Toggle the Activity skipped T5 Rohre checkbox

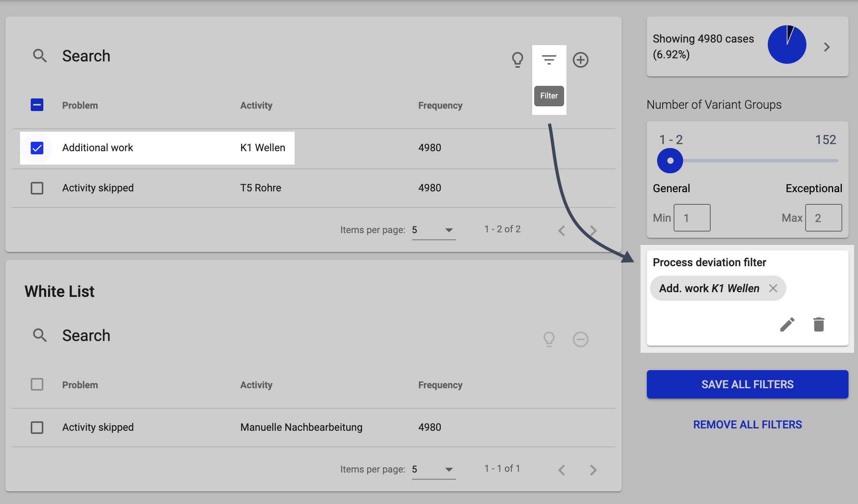(37, 188)
